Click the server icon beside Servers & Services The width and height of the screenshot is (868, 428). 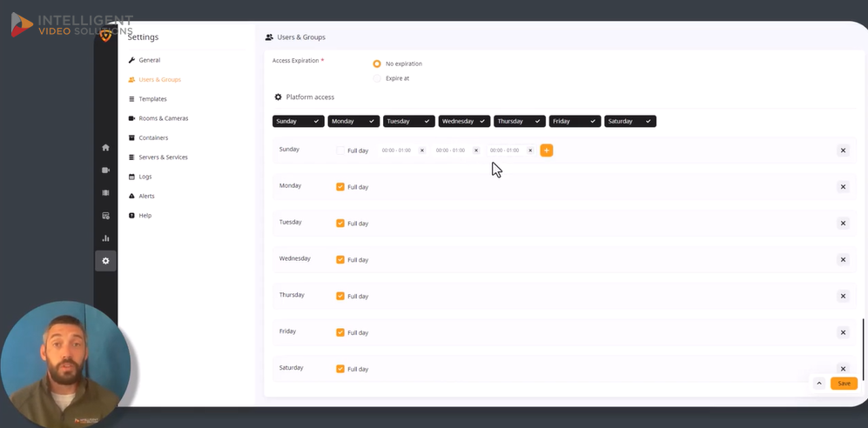click(x=131, y=157)
